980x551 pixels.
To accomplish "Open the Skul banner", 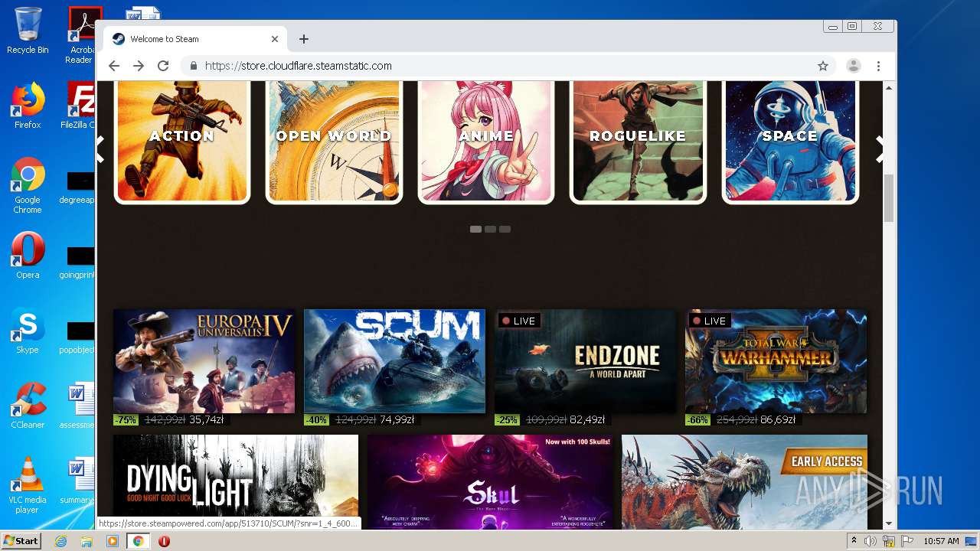I will [490, 481].
